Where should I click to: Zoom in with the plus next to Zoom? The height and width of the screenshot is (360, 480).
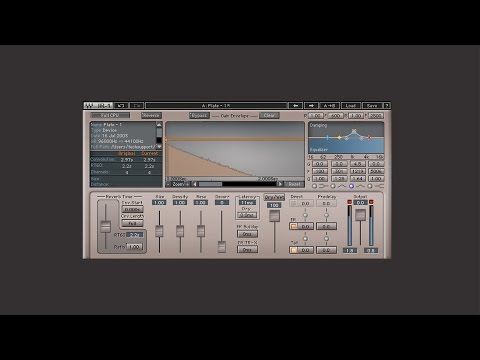[x=188, y=184]
